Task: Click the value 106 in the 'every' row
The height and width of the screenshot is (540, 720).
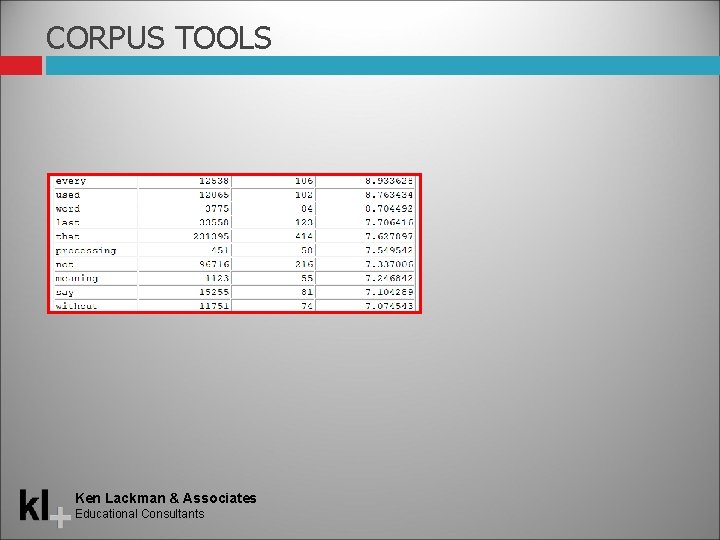Action: pyautogui.click(x=304, y=181)
